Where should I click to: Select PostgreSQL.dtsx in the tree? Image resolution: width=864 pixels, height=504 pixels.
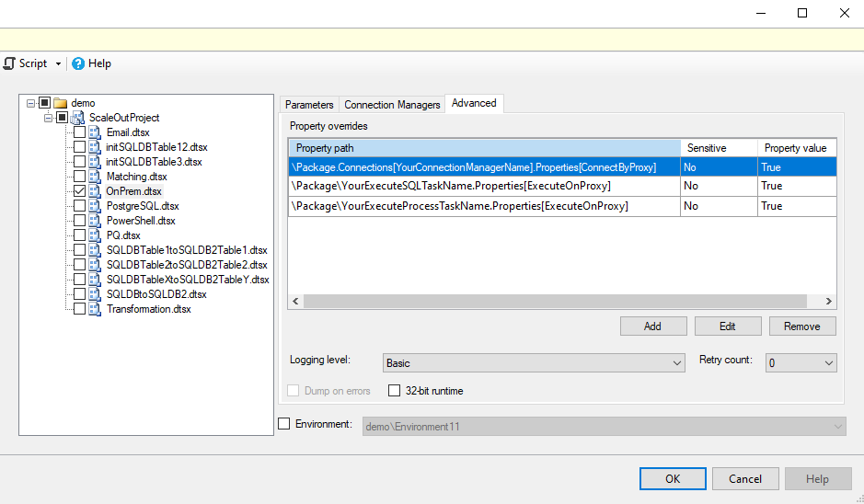[143, 206]
